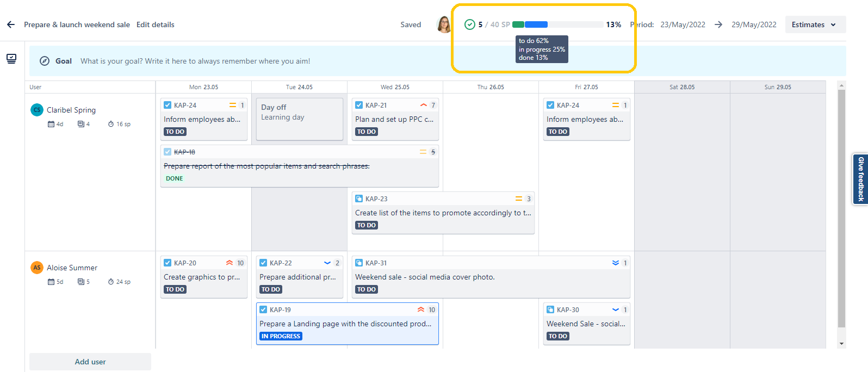The image size is (868, 372).
Task: Click the high priority arrow on KAP-21
Action: tap(424, 105)
